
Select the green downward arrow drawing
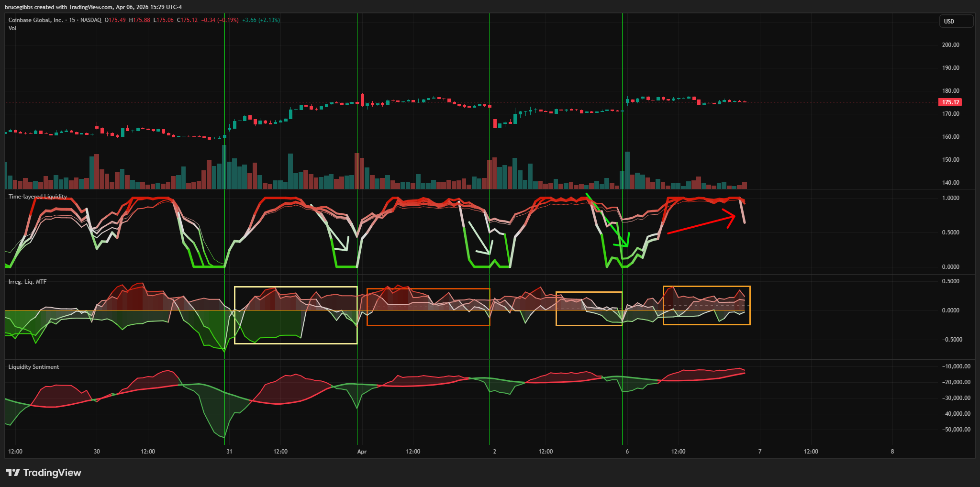606,219
